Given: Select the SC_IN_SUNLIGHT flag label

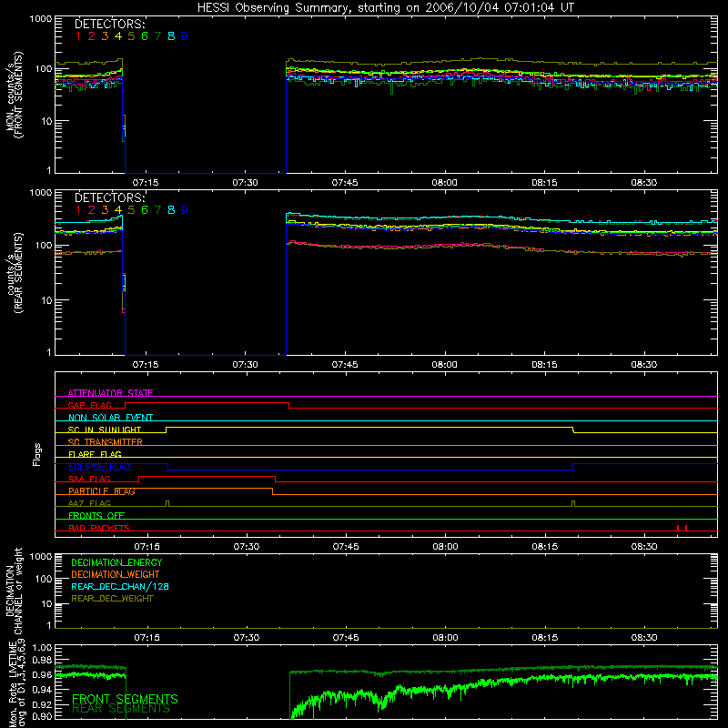Looking at the screenshot, I should (x=105, y=430).
